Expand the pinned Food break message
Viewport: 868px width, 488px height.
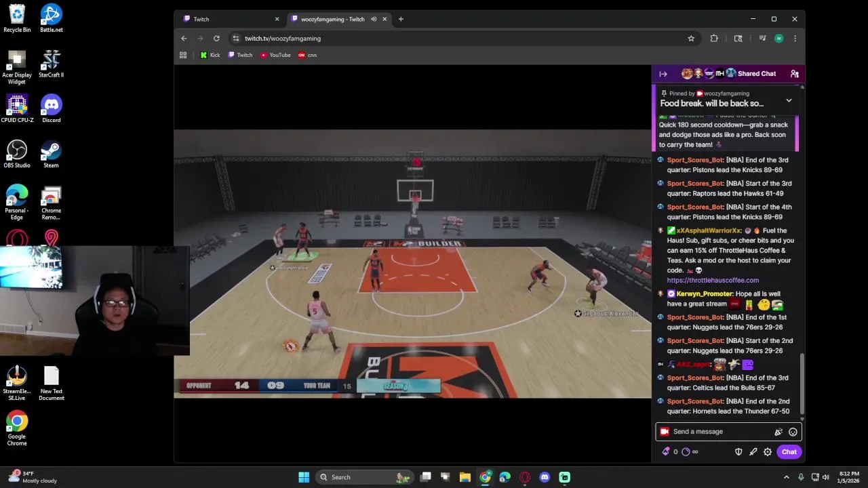[789, 100]
